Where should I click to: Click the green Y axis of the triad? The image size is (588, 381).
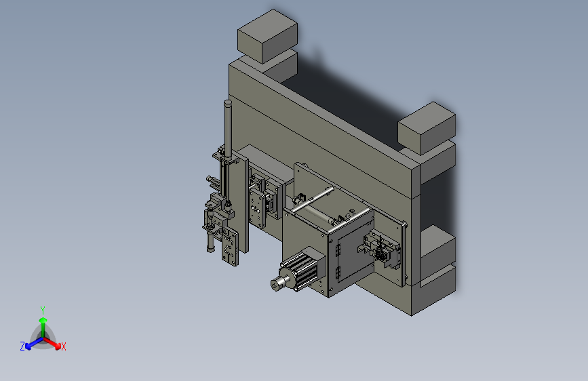pyautogui.click(x=43, y=327)
